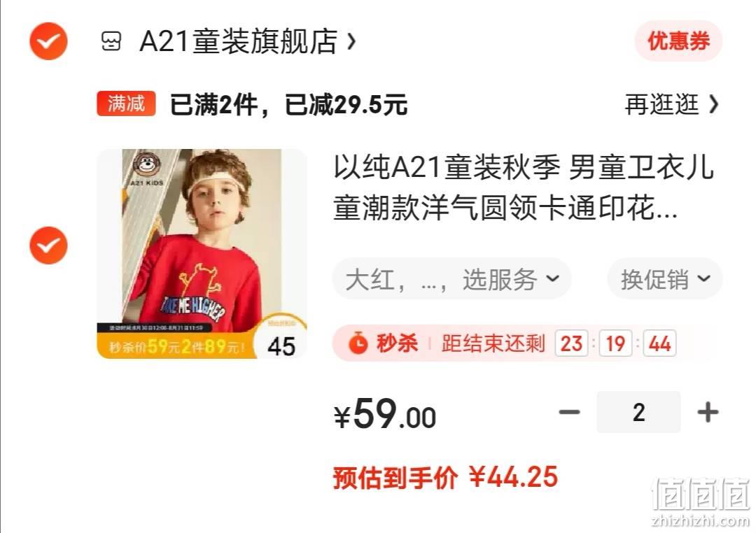756x533 pixels.
Task: Tap the red 满减 promotion tag
Action: click(126, 104)
